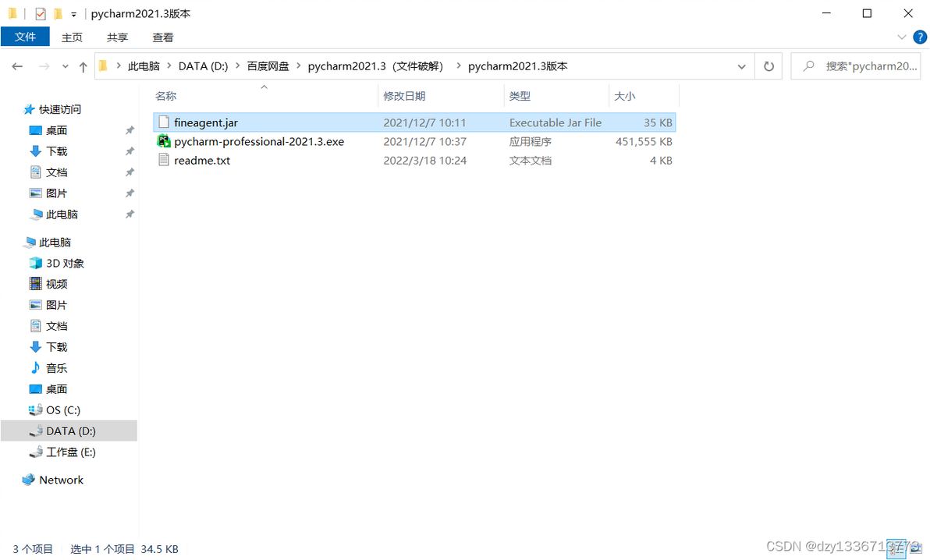
Task: Click the Forward navigation arrow
Action: coord(44,66)
